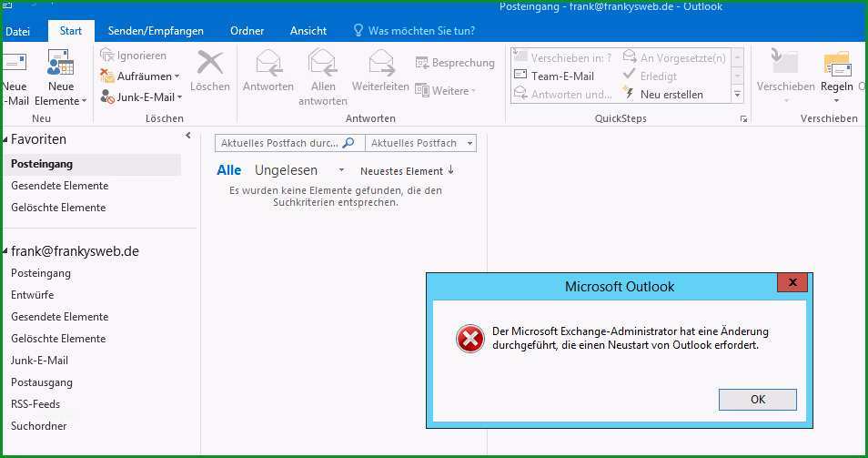Open the filter dropdown arrow beside Ungelesen
Image resolution: width=868 pixels, height=458 pixels.
[x=341, y=170]
